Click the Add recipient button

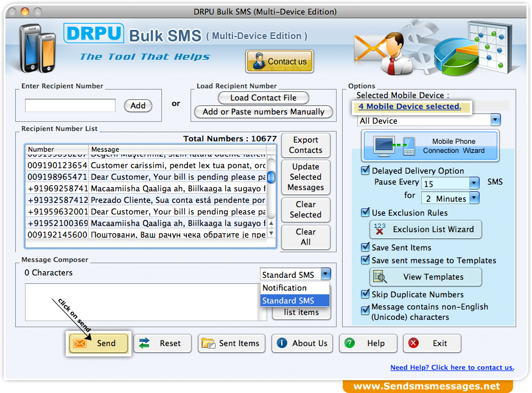tap(138, 105)
